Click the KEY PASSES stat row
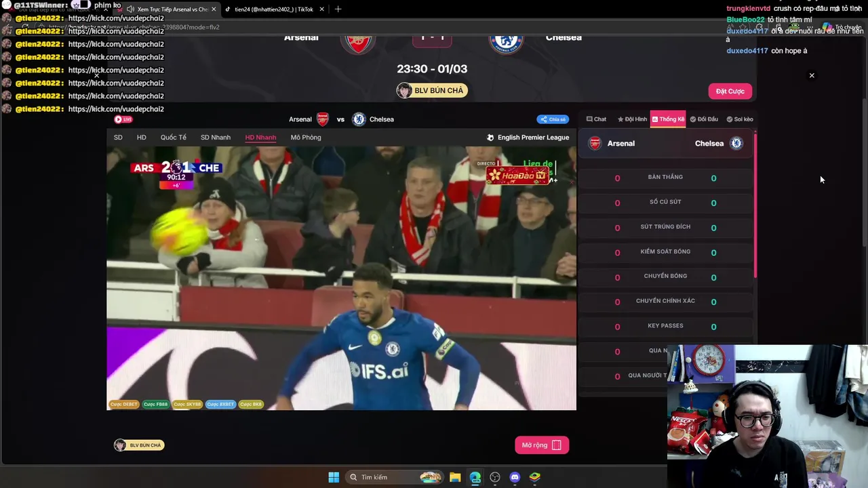This screenshot has height=488, width=868. [665, 326]
